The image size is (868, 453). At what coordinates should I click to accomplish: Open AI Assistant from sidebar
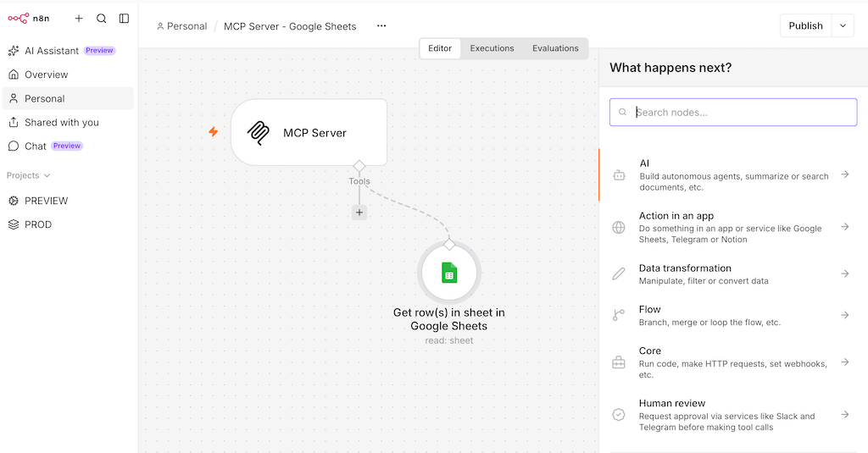click(68, 51)
